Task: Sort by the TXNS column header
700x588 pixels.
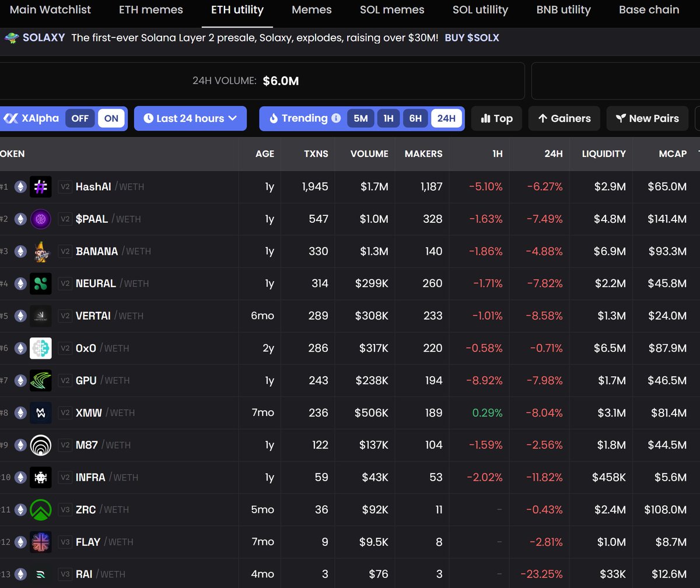Action: click(x=316, y=154)
